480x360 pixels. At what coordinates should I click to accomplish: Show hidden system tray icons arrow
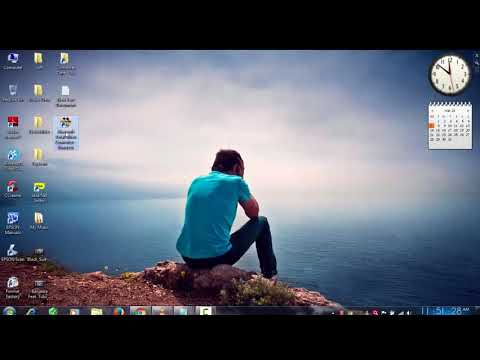pos(332,312)
